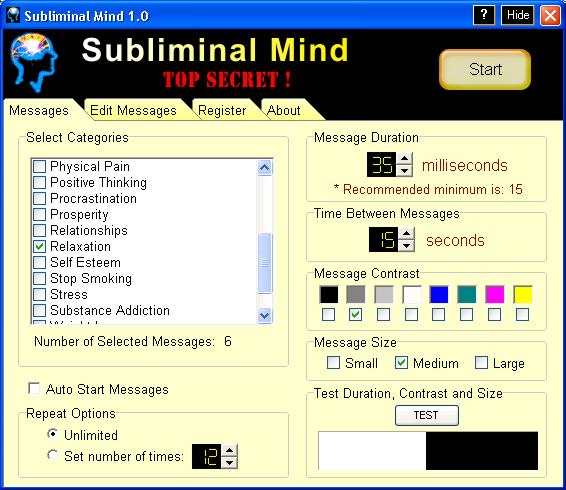Tick the checkbox under the yellow swatch
The width and height of the screenshot is (566, 490).
point(522,315)
